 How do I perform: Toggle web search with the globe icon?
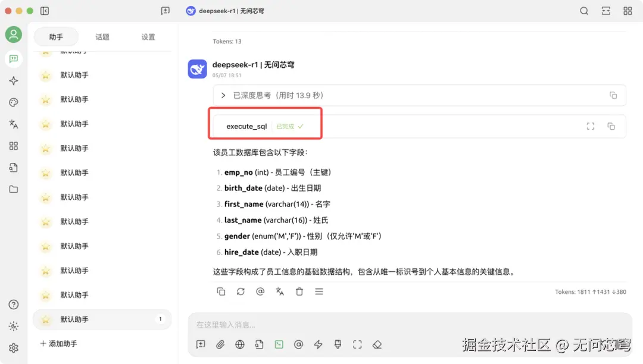240,344
